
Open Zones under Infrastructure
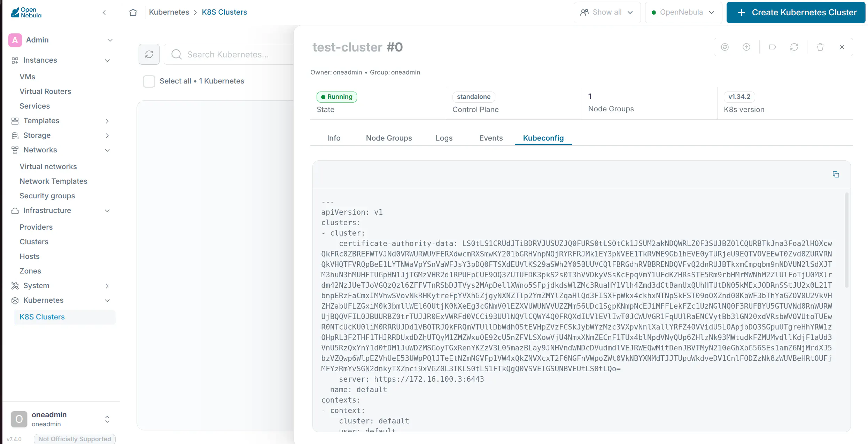(x=30, y=271)
